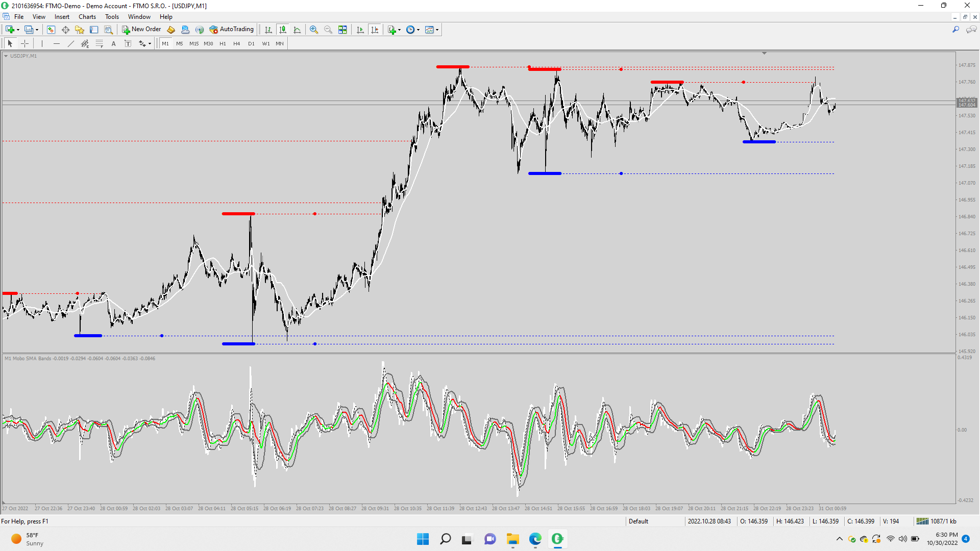The width and height of the screenshot is (980, 551).
Task: Open the Insert menu
Action: click(x=62, y=17)
